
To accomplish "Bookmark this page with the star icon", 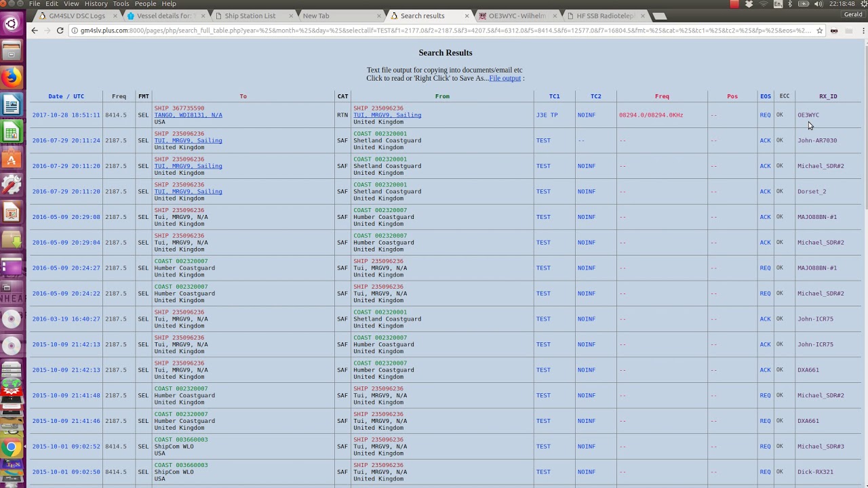I will coord(819,30).
